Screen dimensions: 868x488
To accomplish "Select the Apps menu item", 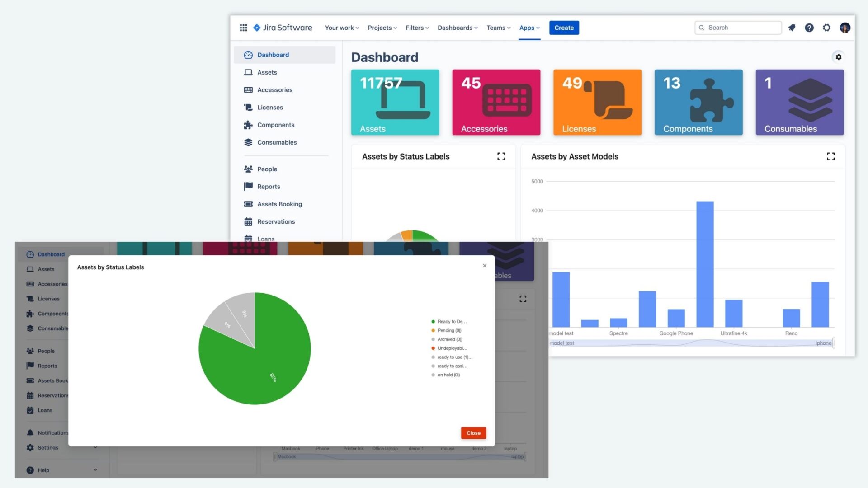I will pos(528,28).
